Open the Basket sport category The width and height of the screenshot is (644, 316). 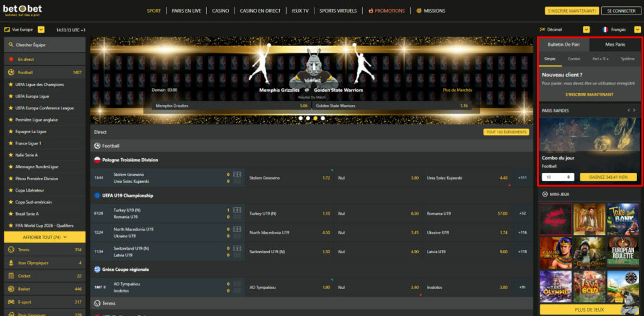click(x=45, y=289)
